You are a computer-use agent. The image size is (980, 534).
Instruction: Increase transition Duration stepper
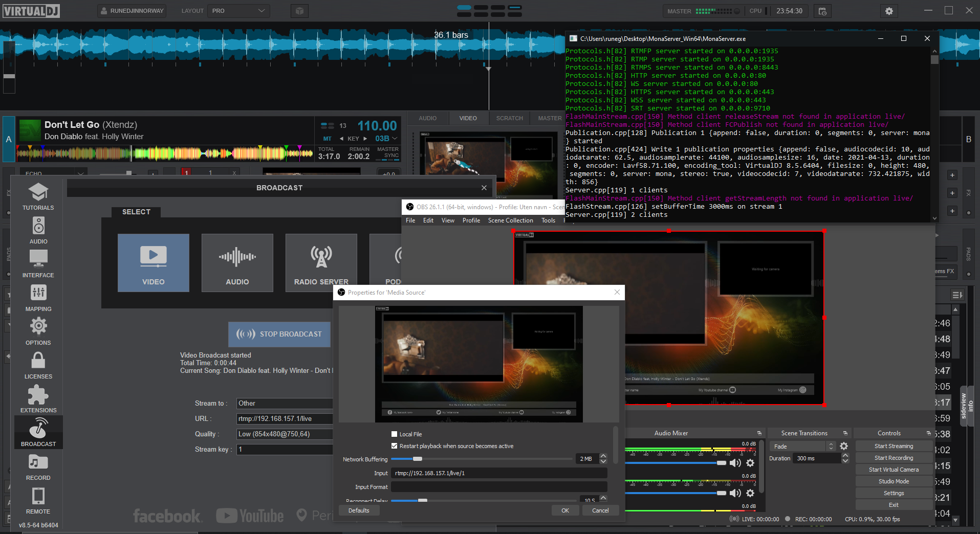[x=845, y=455]
